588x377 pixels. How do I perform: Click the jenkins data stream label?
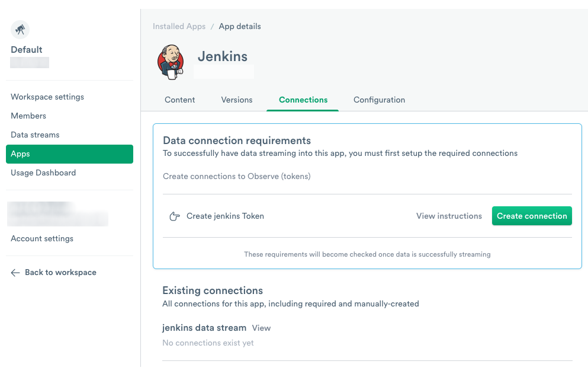click(204, 328)
